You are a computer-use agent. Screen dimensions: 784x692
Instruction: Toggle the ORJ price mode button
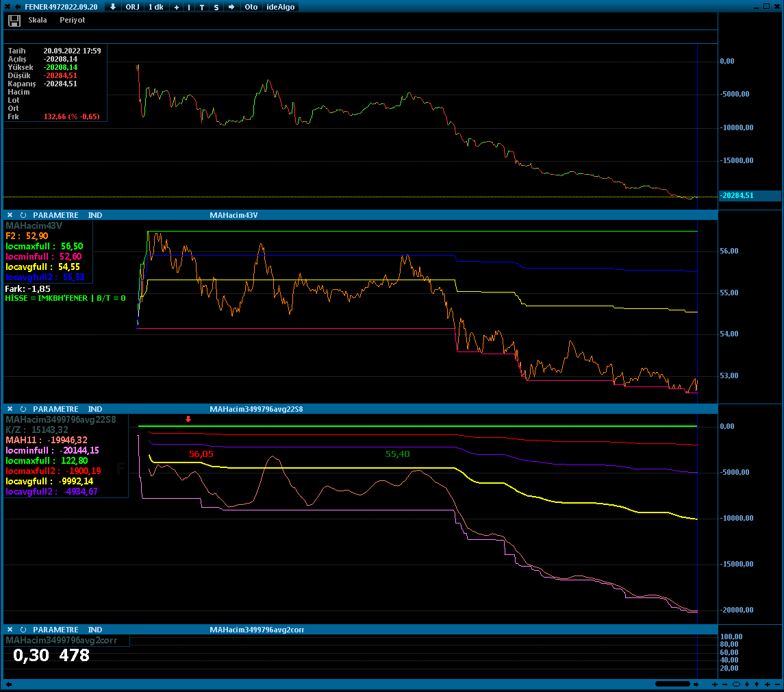point(133,7)
